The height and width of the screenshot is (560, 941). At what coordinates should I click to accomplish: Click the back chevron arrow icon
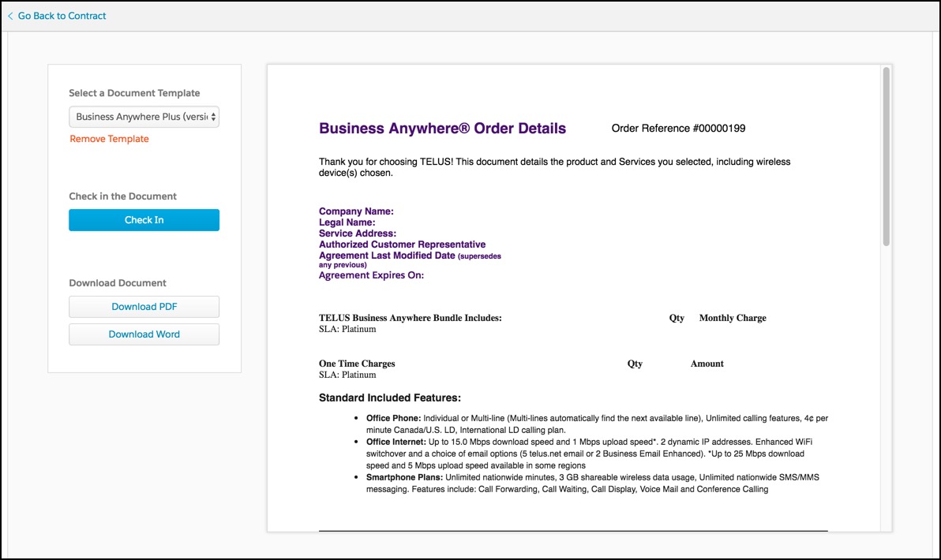click(10, 17)
